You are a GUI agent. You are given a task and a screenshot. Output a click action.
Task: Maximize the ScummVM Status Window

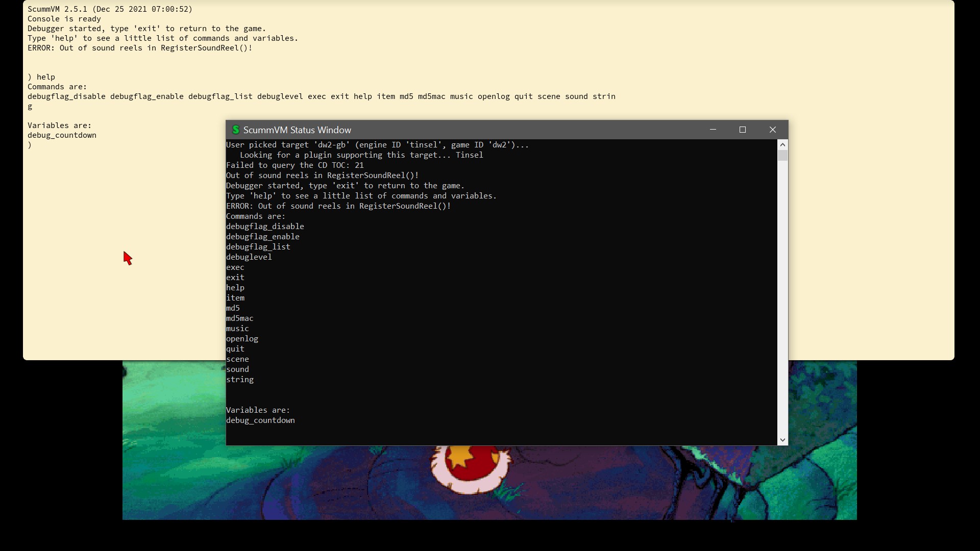(x=743, y=130)
